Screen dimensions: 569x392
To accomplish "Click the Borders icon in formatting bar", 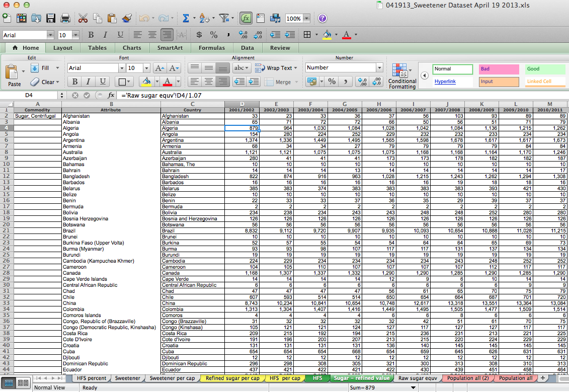I will pos(307,35).
